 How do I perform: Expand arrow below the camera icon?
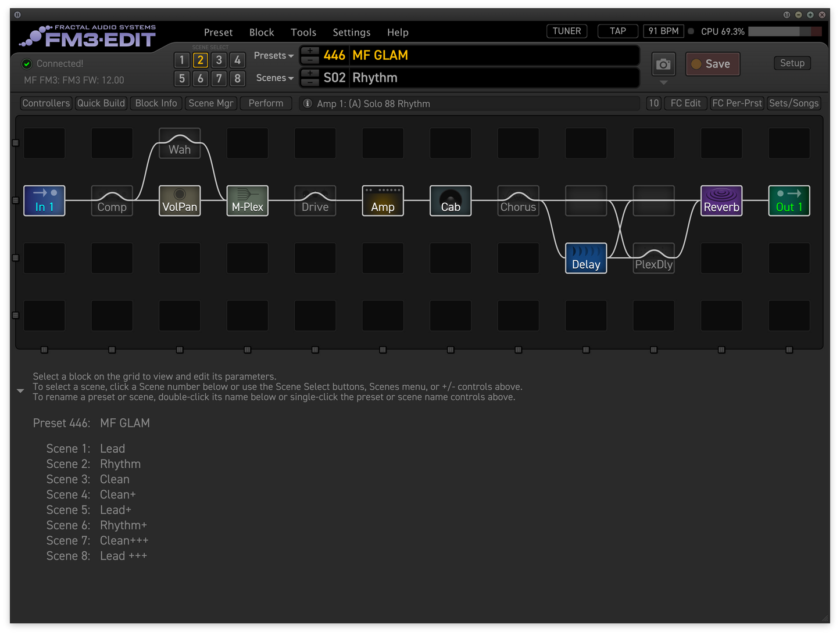pos(664,82)
